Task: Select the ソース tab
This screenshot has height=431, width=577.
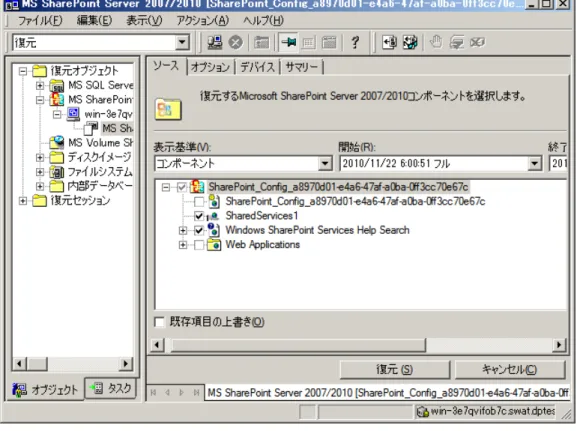Action: (x=166, y=66)
